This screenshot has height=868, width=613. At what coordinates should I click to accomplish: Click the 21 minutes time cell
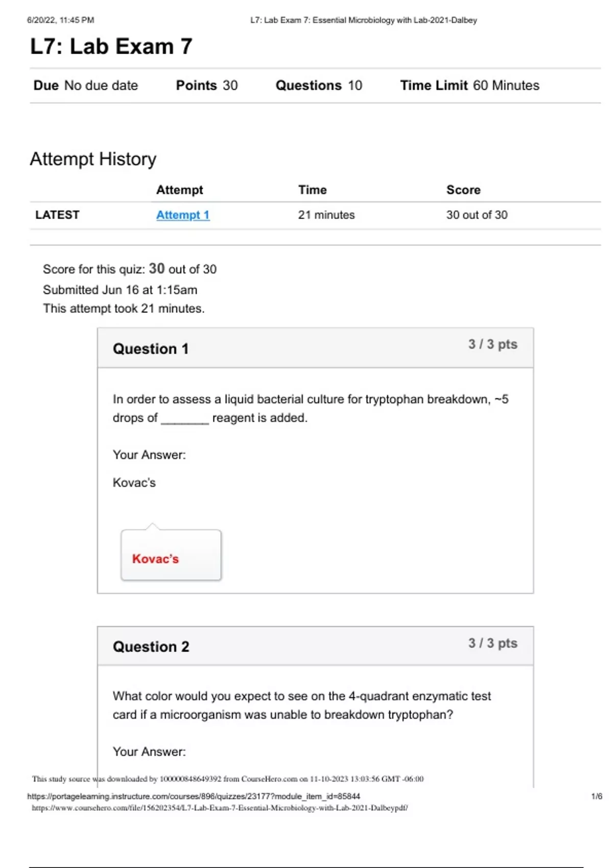tap(326, 215)
